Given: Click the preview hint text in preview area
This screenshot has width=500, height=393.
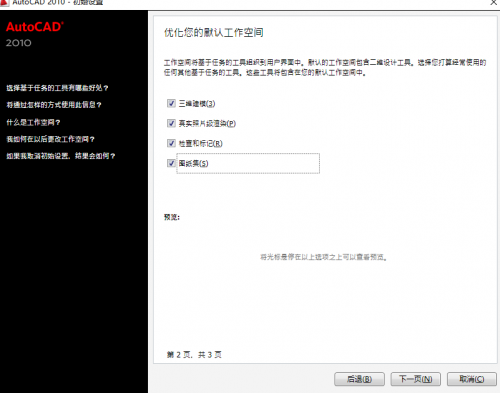Looking at the screenshot, I should pyautogui.click(x=323, y=257).
